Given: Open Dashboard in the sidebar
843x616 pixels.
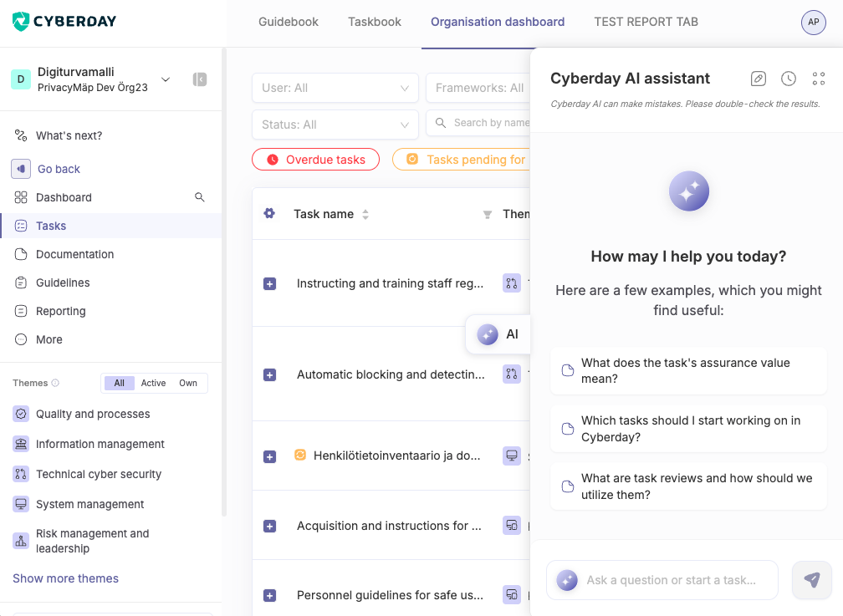Looking at the screenshot, I should pyautogui.click(x=64, y=197).
